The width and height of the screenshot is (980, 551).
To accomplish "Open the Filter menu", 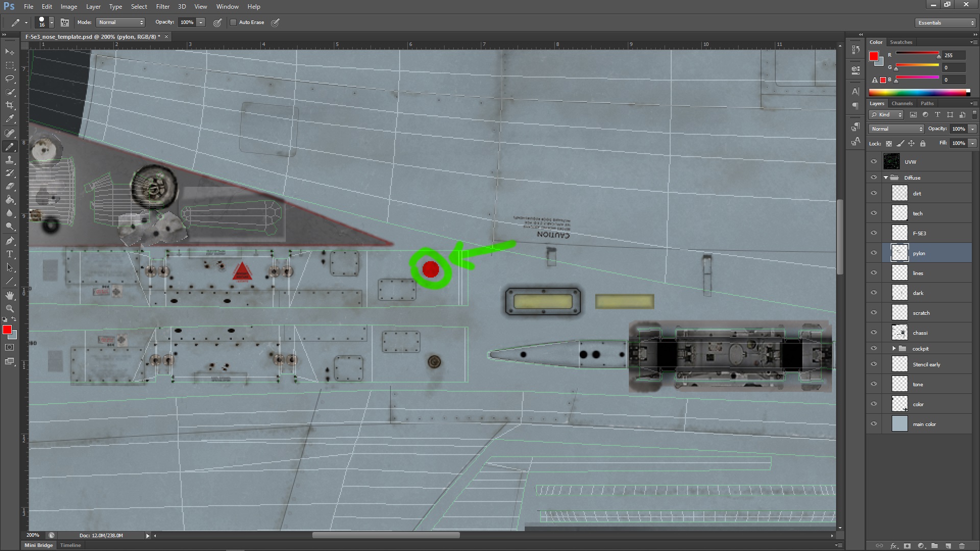I will [x=163, y=7].
